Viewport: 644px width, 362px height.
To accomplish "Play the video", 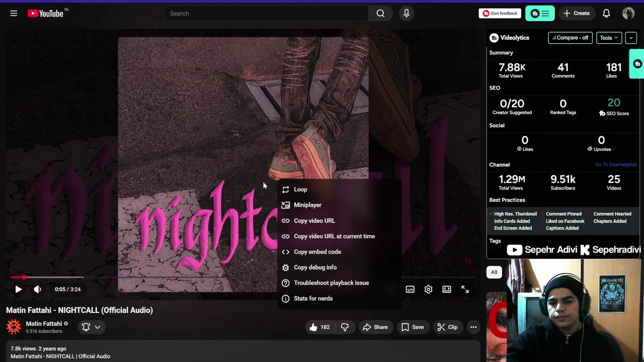I will (18, 289).
